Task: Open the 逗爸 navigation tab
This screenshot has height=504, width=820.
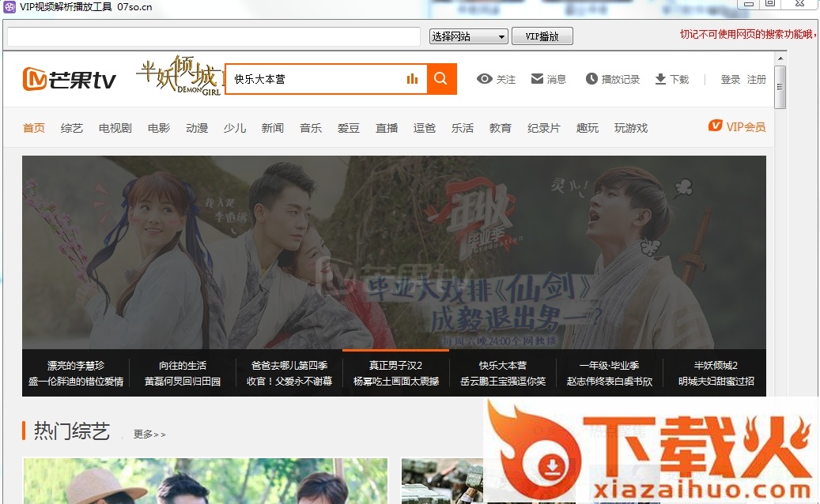Action: pos(424,128)
